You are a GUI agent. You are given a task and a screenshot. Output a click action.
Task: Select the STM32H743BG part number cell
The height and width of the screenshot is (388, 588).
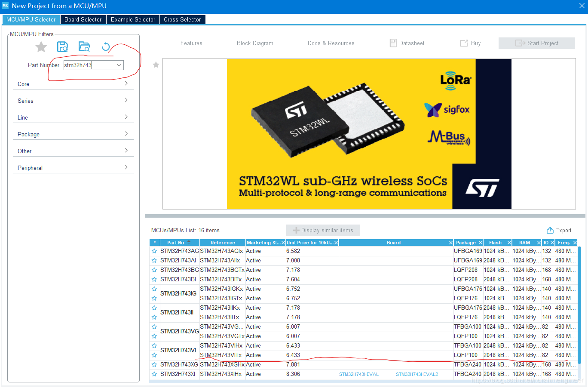point(180,270)
